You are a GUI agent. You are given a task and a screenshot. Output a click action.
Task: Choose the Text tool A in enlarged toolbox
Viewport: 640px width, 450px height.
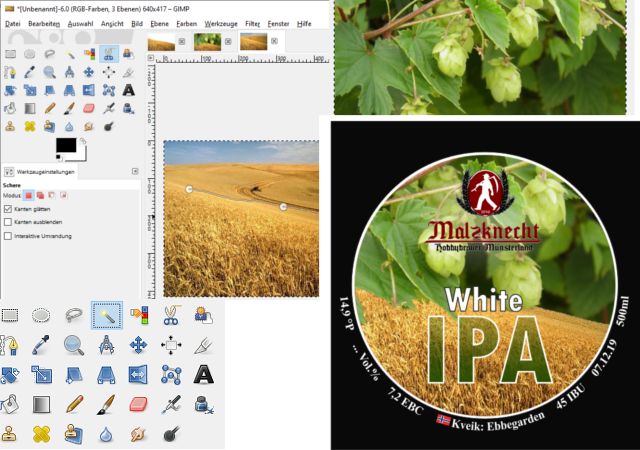tap(203, 374)
